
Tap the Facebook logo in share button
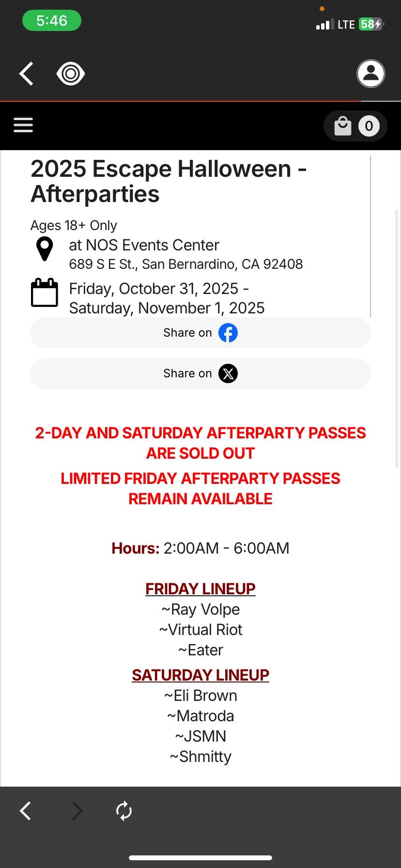click(229, 333)
